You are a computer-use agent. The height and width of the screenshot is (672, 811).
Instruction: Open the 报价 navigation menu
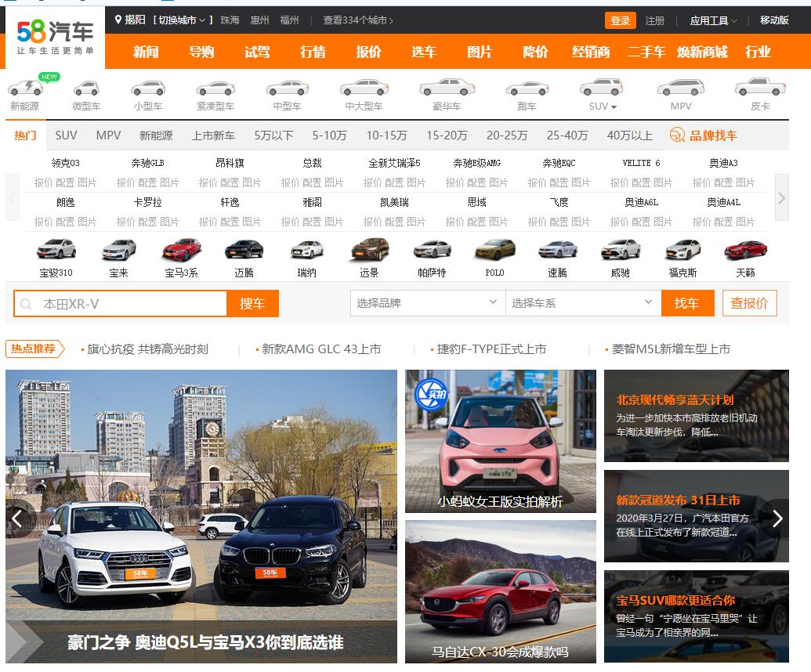(x=368, y=52)
